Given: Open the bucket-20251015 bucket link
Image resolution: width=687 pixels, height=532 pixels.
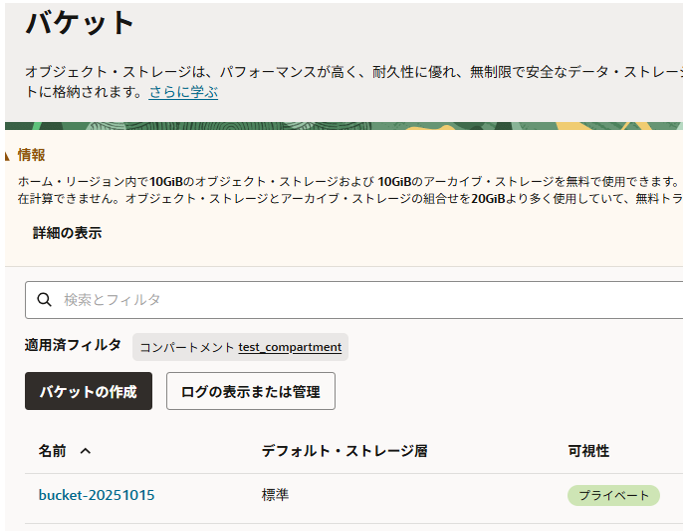Looking at the screenshot, I should pos(96,495).
